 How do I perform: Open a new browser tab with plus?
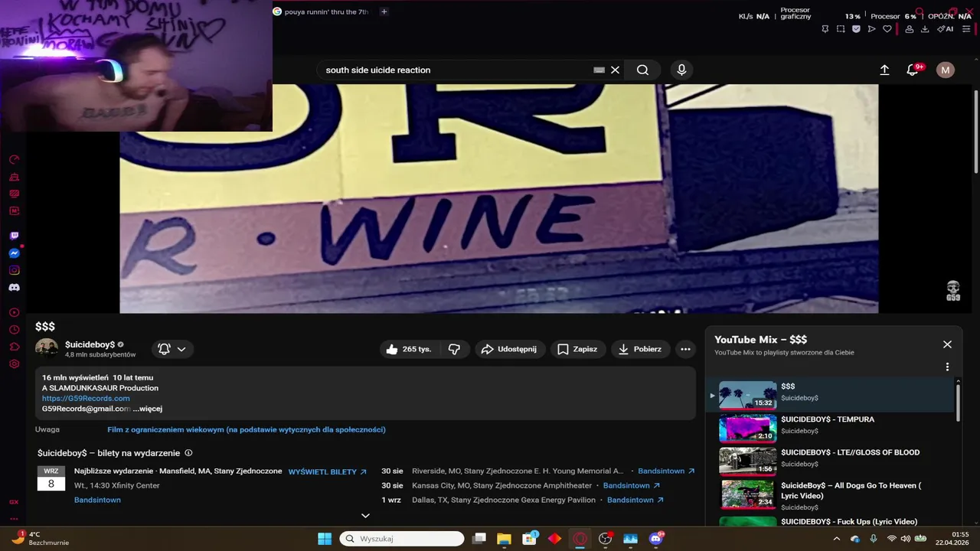pyautogui.click(x=384, y=11)
